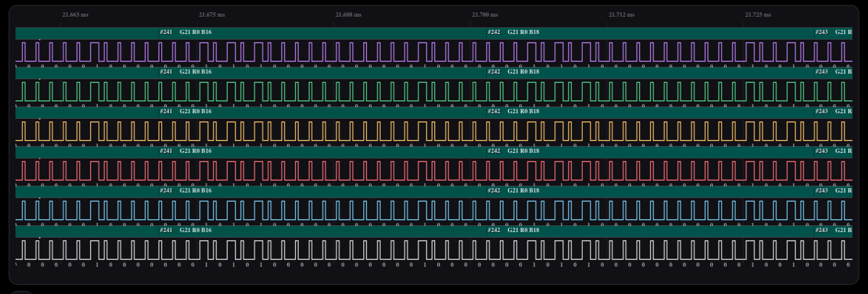The width and height of the screenshot is (868, 294).
Task: Open frame #243 label above white waveform
Action: (833, 230)
